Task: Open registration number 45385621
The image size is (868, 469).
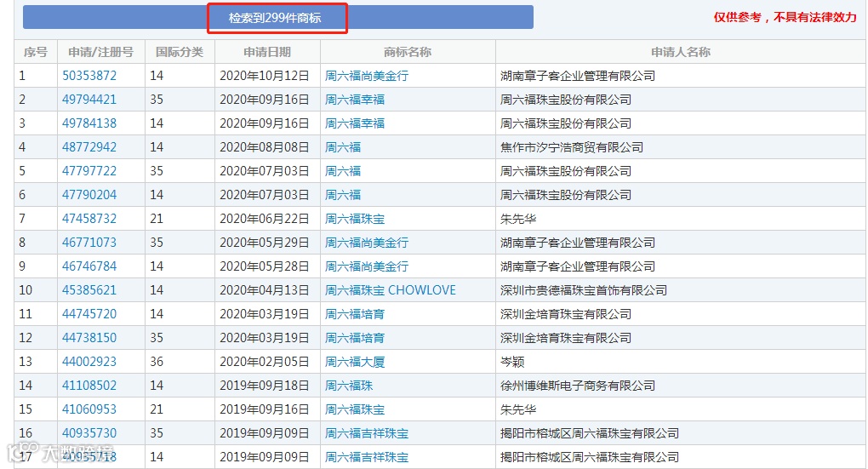Action: [x=89, y=289]
